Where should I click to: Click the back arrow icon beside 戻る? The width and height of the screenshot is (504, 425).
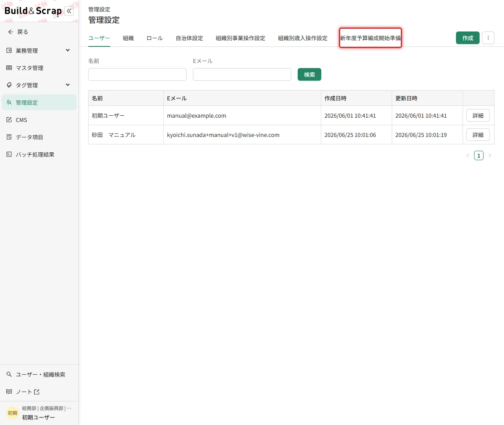point(10,32)
